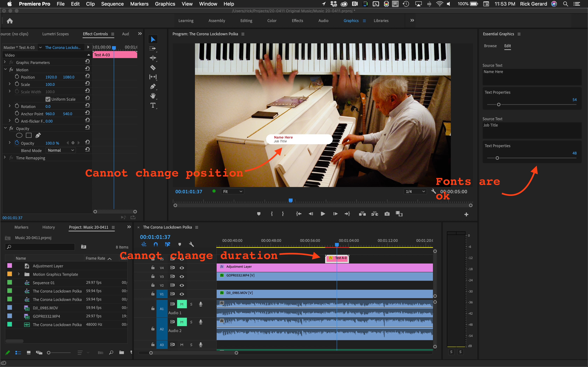The image size is (588, 367).
Task: Click the Home icon
Action: tap(10, 21)
